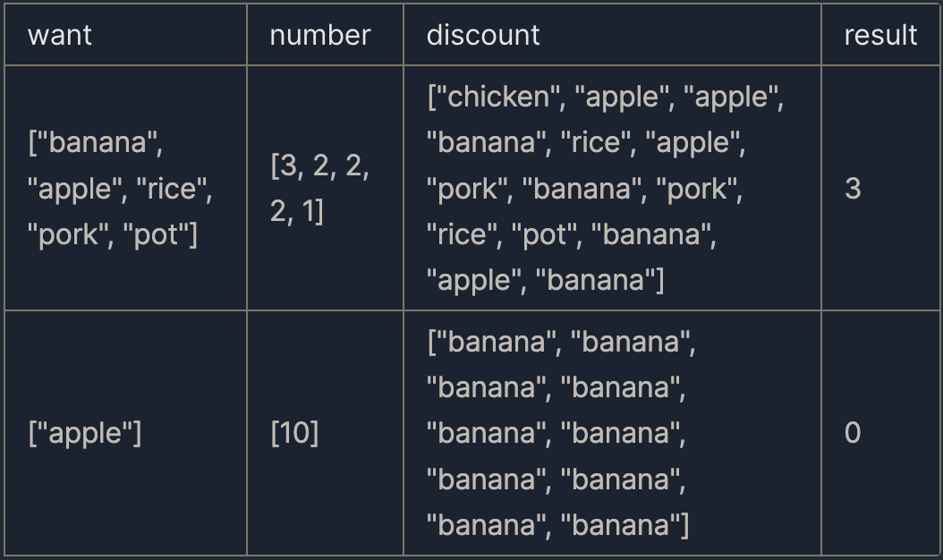Click the discount cell filled with banana entries
This screenshot has height=560, width=943.
click(612, 433)
